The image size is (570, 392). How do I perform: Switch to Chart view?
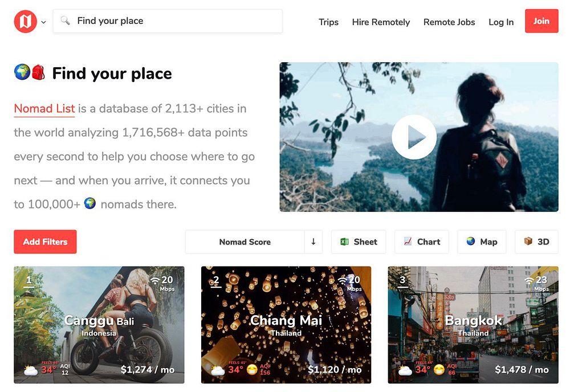[422, 242]
